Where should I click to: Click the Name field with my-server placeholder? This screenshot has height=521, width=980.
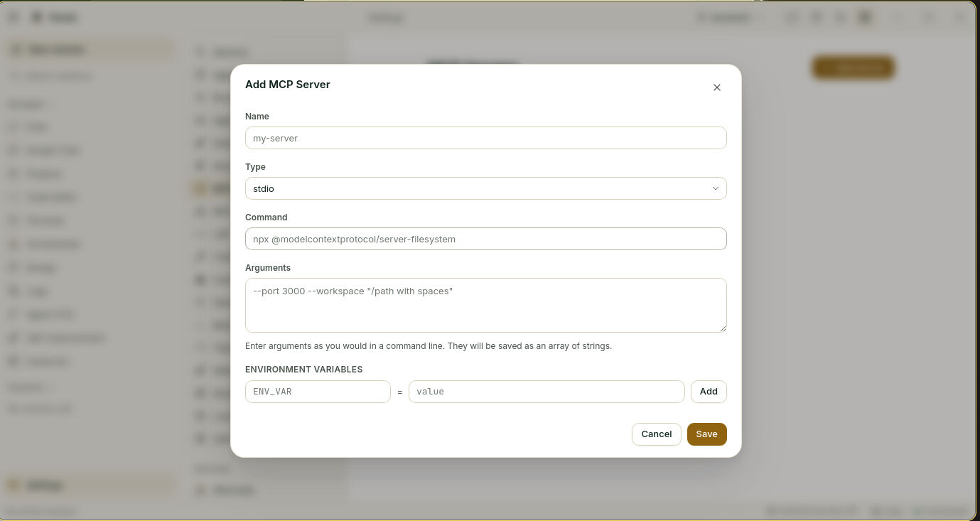point(485,138)
